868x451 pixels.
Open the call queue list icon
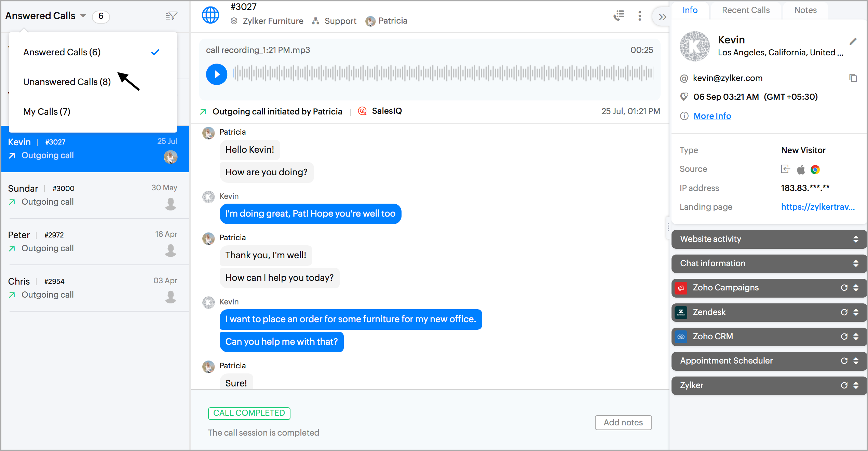tap(619, 16)
